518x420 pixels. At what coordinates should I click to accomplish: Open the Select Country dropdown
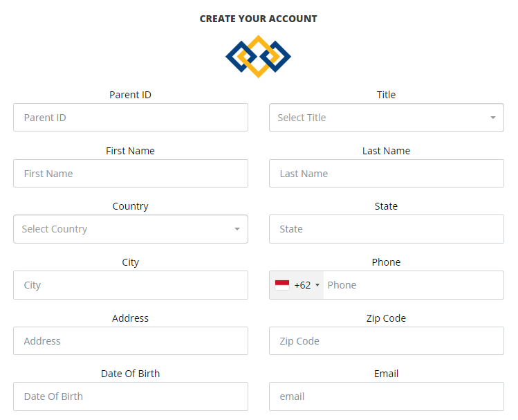[x=131, y=229]
